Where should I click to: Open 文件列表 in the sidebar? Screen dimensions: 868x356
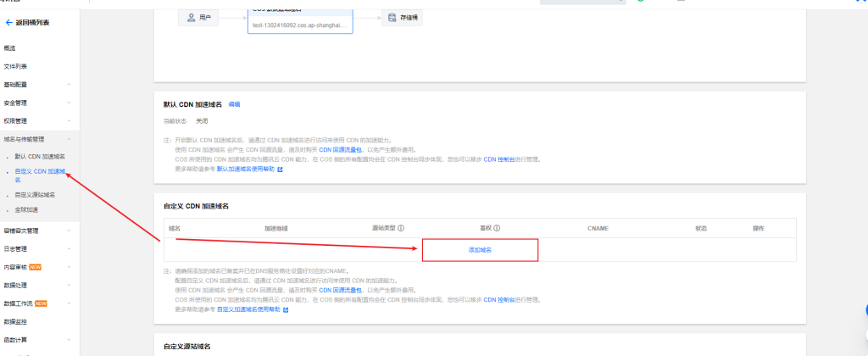pos(15,66)
